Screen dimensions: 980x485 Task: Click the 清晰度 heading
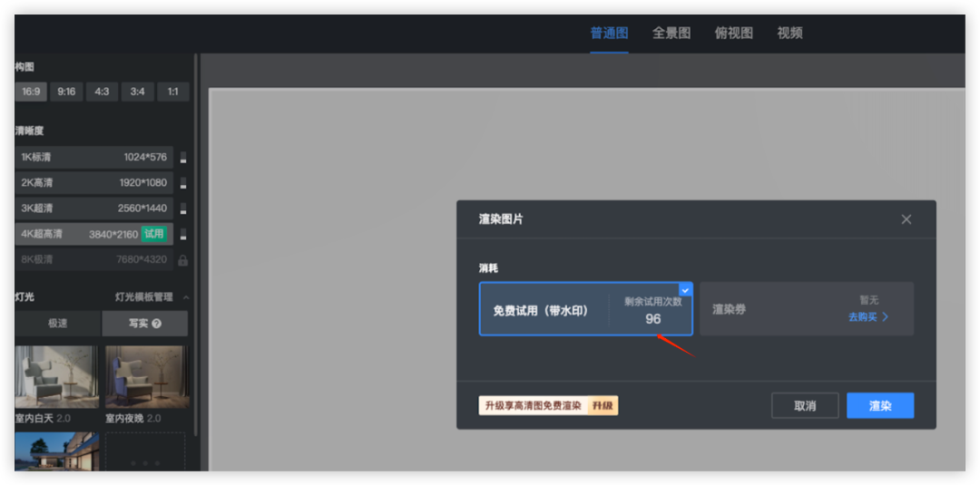coord(29,131)
